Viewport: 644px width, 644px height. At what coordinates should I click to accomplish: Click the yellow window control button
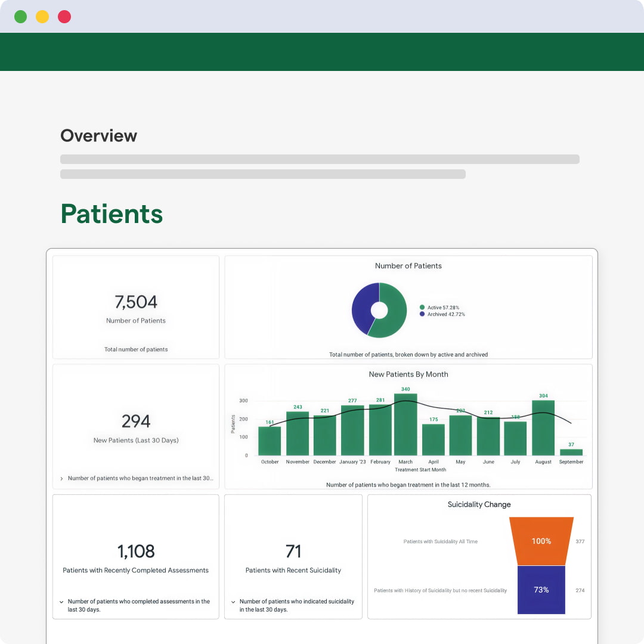(x=42, y=17)
